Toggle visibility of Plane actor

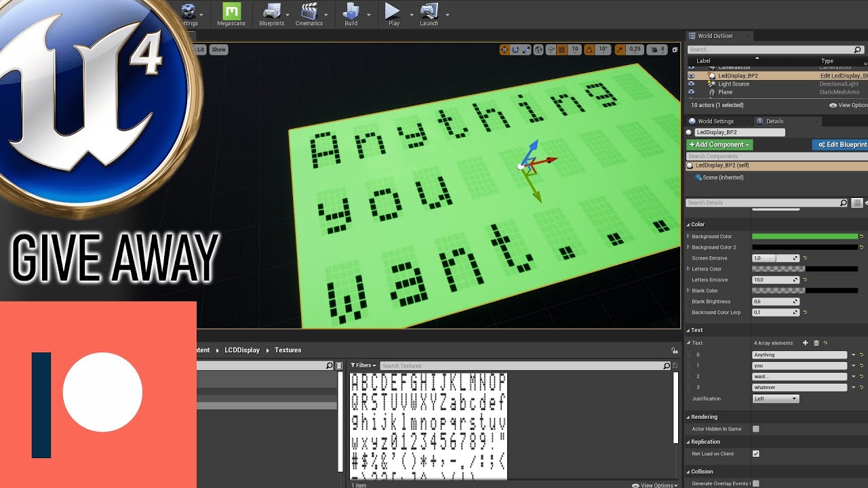click(691, 92)
